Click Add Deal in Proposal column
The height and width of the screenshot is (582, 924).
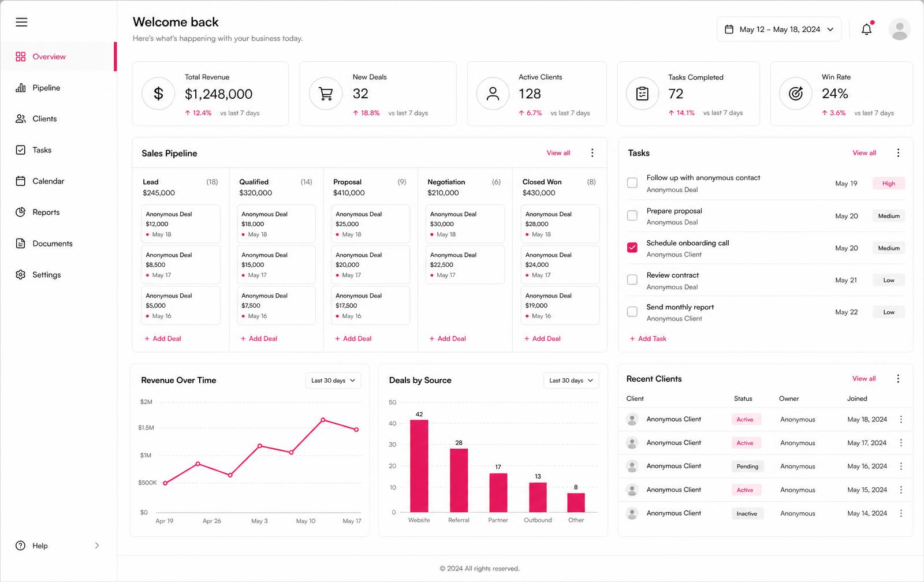tap(353, 339)
